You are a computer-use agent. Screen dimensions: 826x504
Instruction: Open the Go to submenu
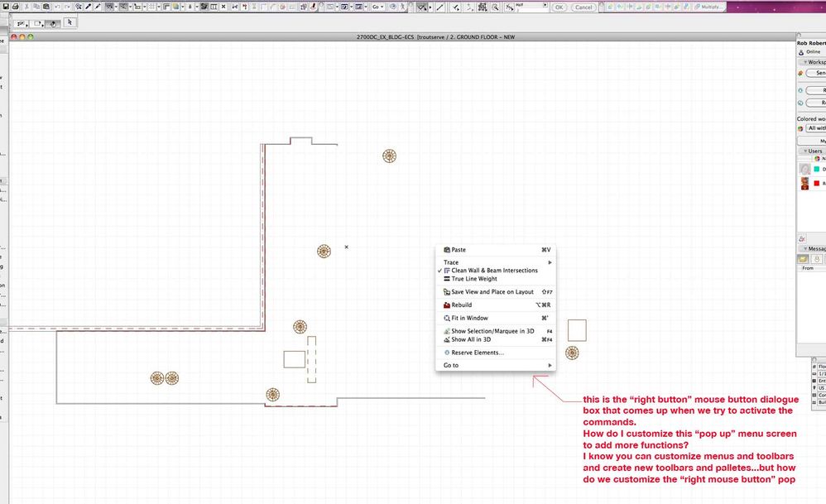(495, 365)
